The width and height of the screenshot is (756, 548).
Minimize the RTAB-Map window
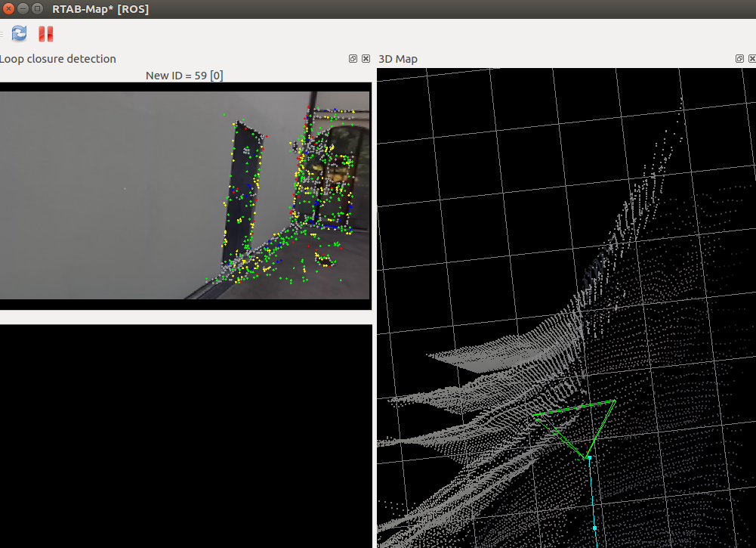[23, 9]
